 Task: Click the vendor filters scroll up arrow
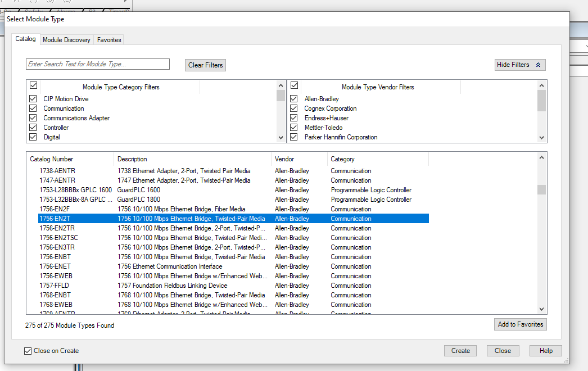(541, 85)
